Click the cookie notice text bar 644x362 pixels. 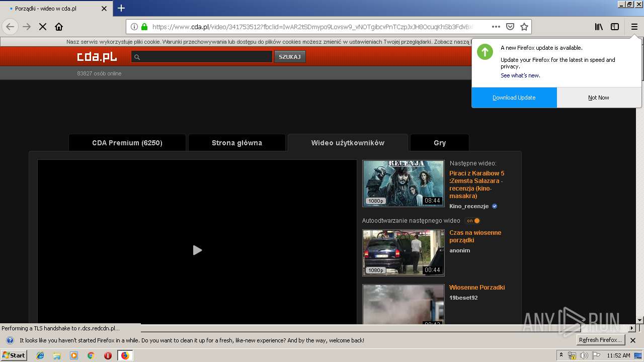click(x=269, y=42)
